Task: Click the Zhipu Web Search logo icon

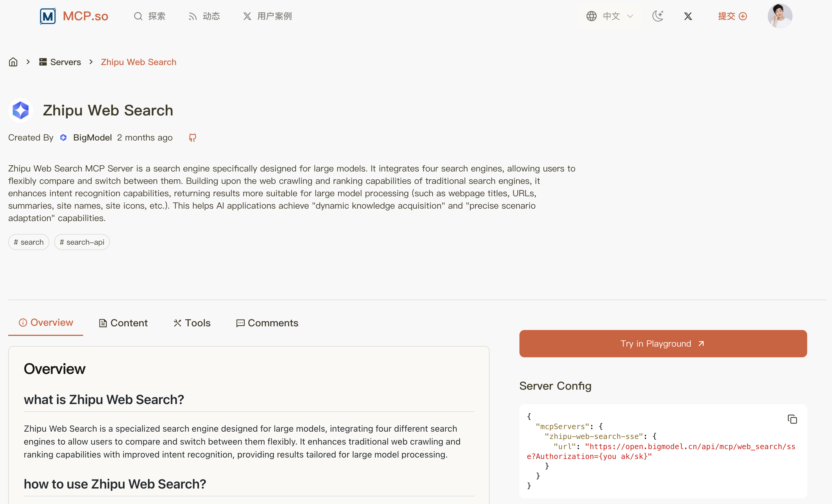Action: pos(21,110)
